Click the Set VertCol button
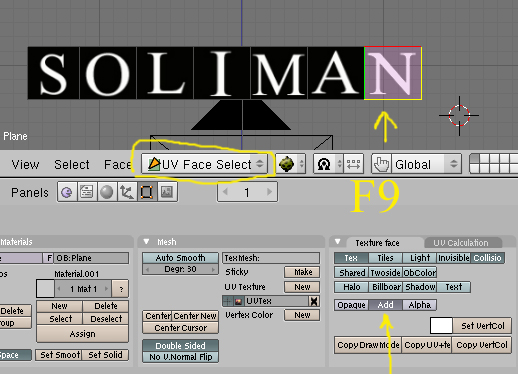 [x=482, y=326]
